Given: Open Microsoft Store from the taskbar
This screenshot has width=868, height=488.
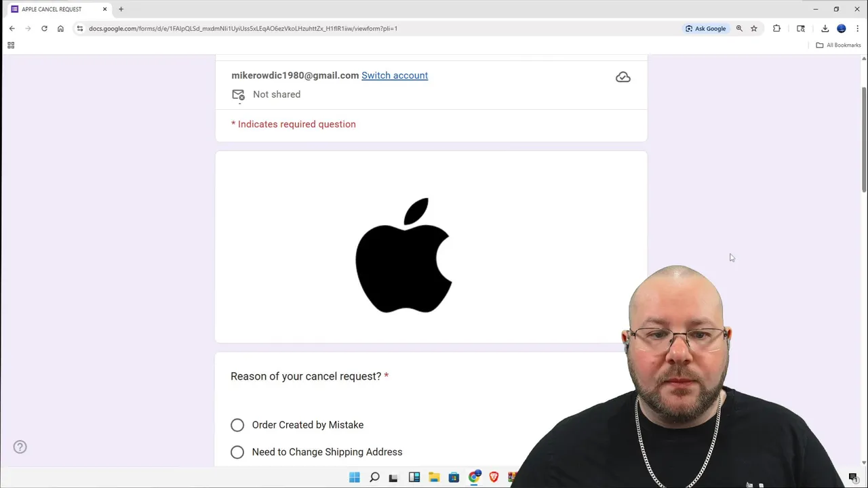Looking at the screenshot, I should [x=454, y=477].
